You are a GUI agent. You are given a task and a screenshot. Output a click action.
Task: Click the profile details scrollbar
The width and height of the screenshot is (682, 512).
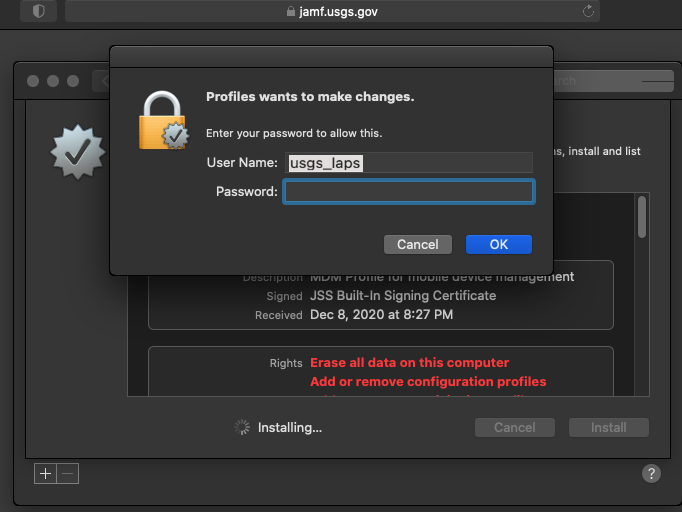pos(642,217)
